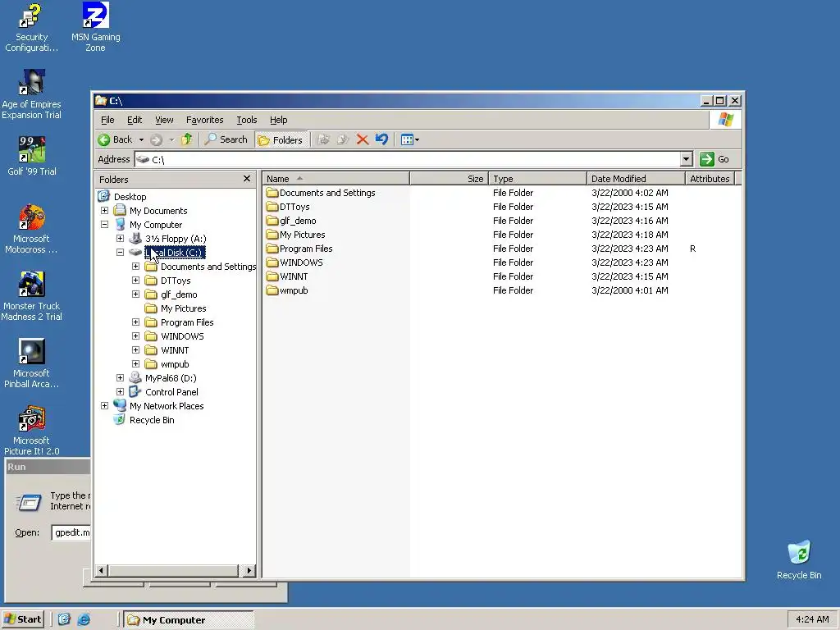Select Microsoft Picture It! 2.0 icon

click(x=31, y=431)
